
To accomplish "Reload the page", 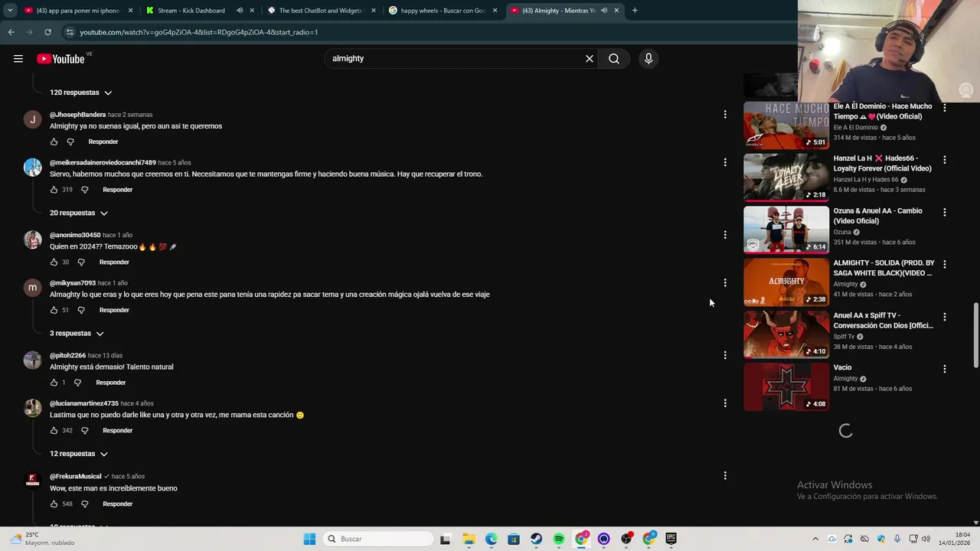I will click(47, 32).
